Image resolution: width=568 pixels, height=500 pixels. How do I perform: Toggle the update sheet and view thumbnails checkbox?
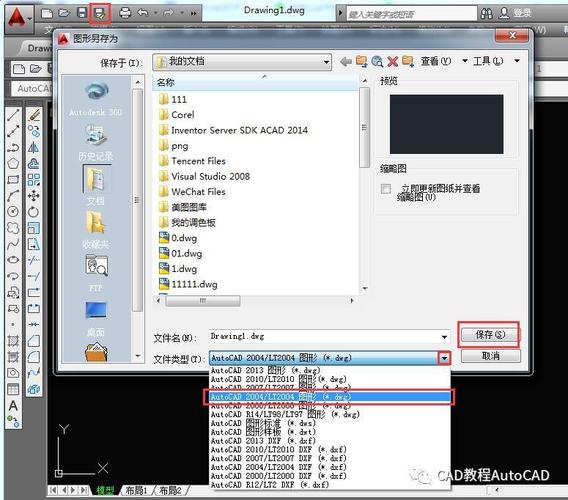386,189
